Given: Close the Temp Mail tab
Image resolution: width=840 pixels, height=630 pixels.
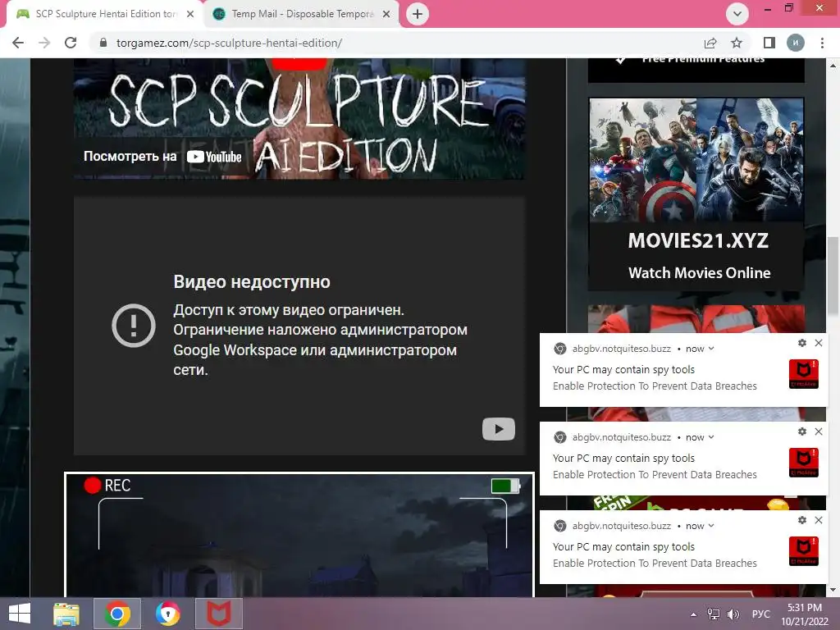Looking at the screenshot, I should tap(386, 15).
